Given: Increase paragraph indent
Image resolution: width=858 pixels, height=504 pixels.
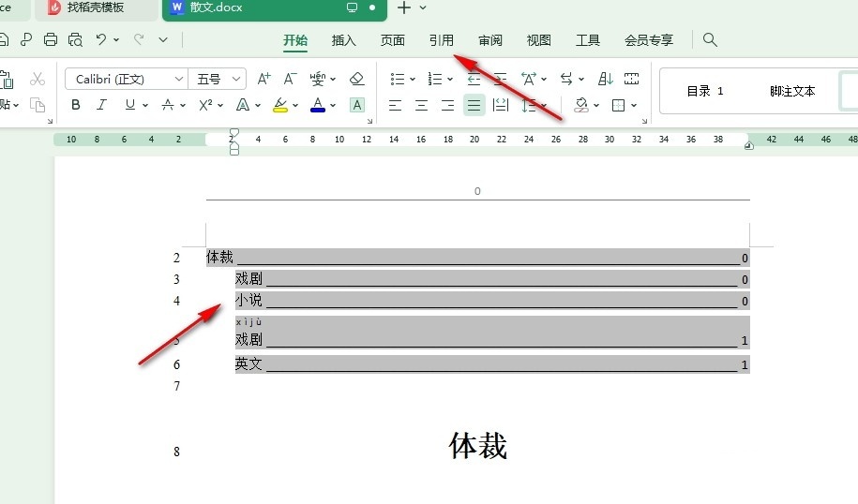Looking at the screenshot, I should [500, 80].
